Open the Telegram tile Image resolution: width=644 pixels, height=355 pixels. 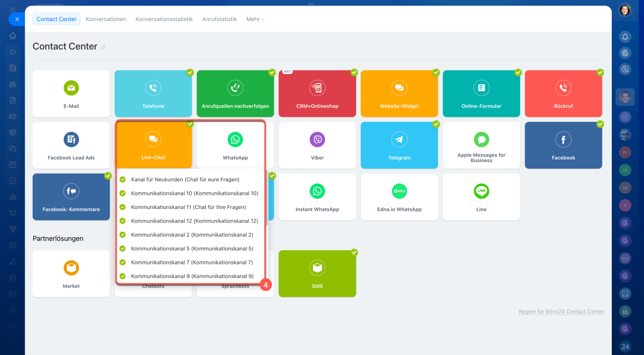point(399,145)
